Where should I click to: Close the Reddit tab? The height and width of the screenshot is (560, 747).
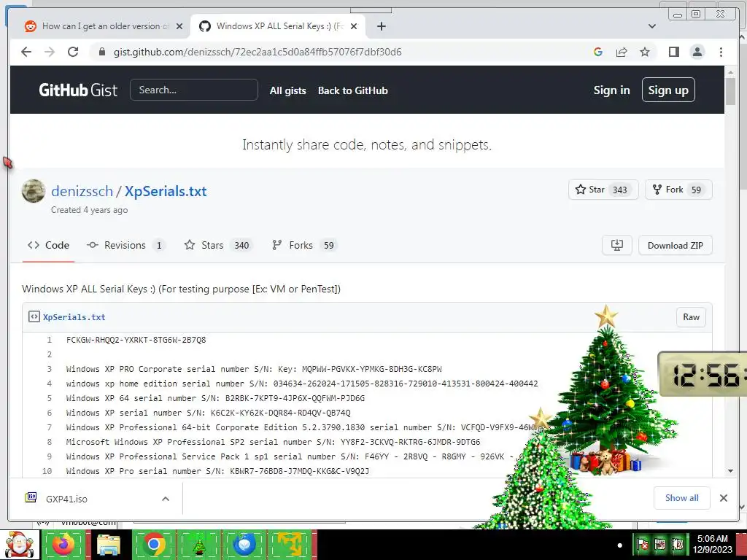[x=179, y=26]
